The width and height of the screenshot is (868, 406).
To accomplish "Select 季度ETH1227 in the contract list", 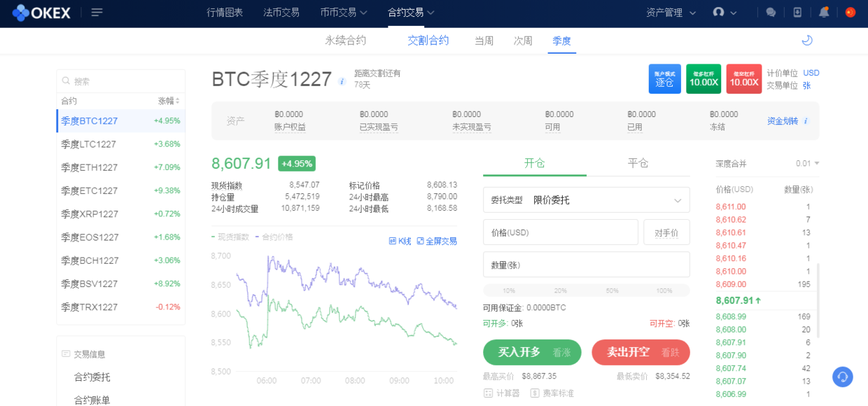I will [120, 167].
